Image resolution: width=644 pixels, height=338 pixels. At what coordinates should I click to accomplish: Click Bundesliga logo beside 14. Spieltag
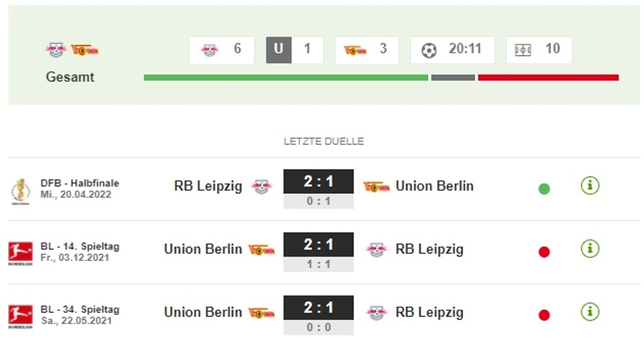click(20, 253)
